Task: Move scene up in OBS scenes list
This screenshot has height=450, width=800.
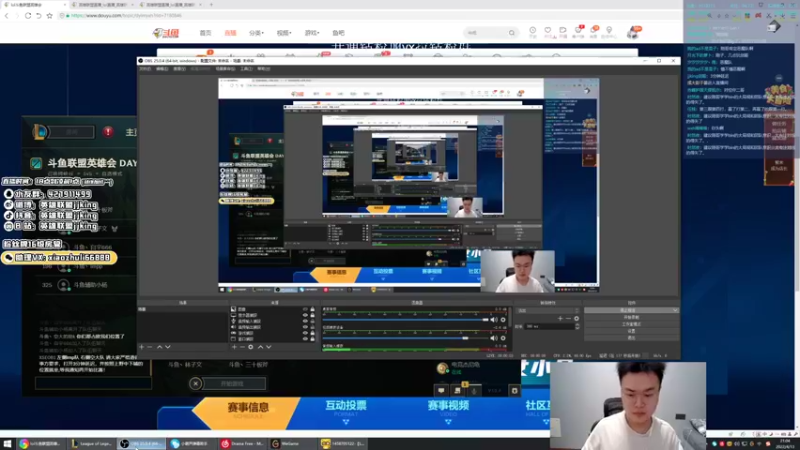Action: (x=159, y=347)
